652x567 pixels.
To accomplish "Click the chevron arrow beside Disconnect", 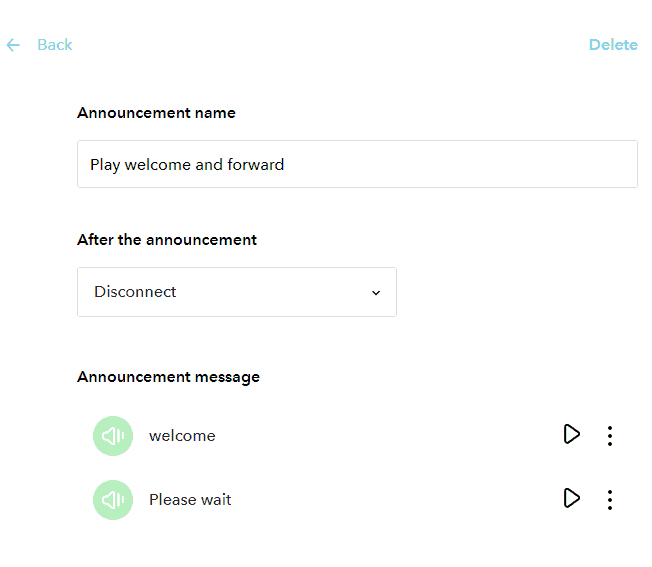I will [x=376, y=293].
